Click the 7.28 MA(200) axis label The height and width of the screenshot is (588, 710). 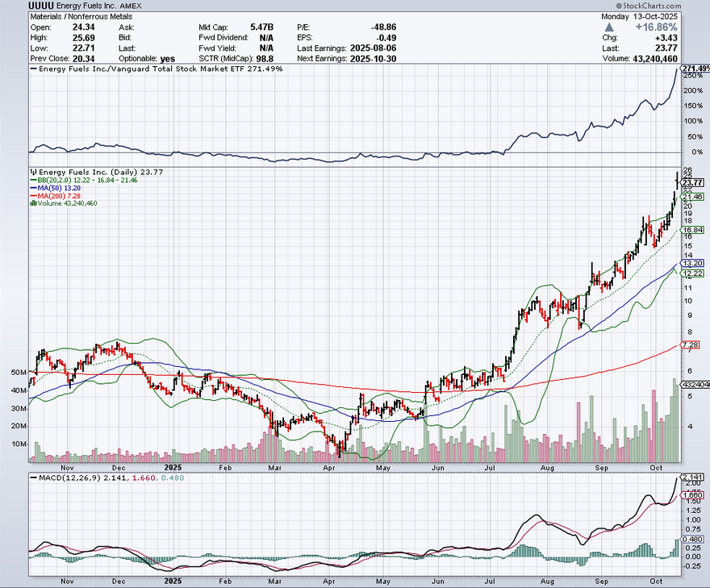pyautogui.click(x=691, y=345)
